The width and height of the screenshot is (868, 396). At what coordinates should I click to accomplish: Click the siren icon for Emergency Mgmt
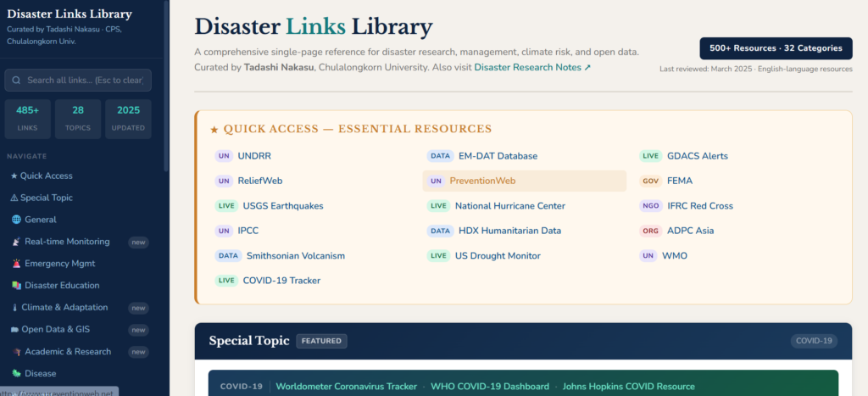click(x=16, y=264)
